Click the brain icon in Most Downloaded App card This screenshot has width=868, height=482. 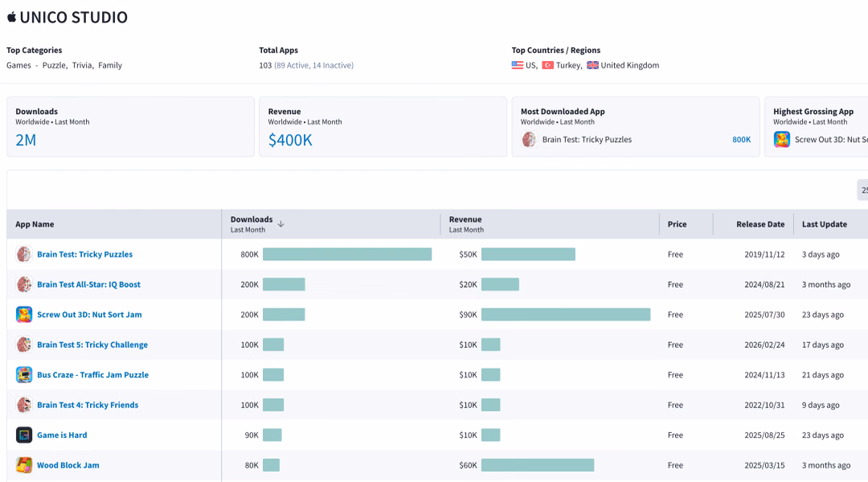[529, 140]
